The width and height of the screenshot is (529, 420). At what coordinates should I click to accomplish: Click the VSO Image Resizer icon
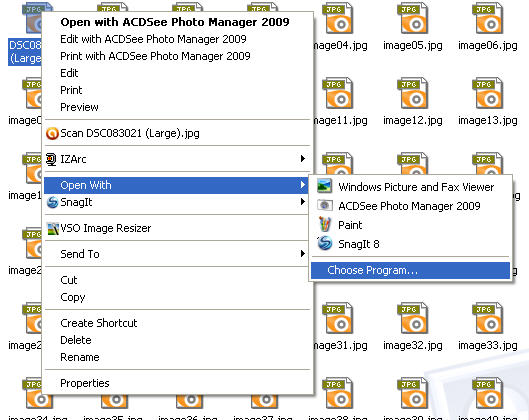53,229
